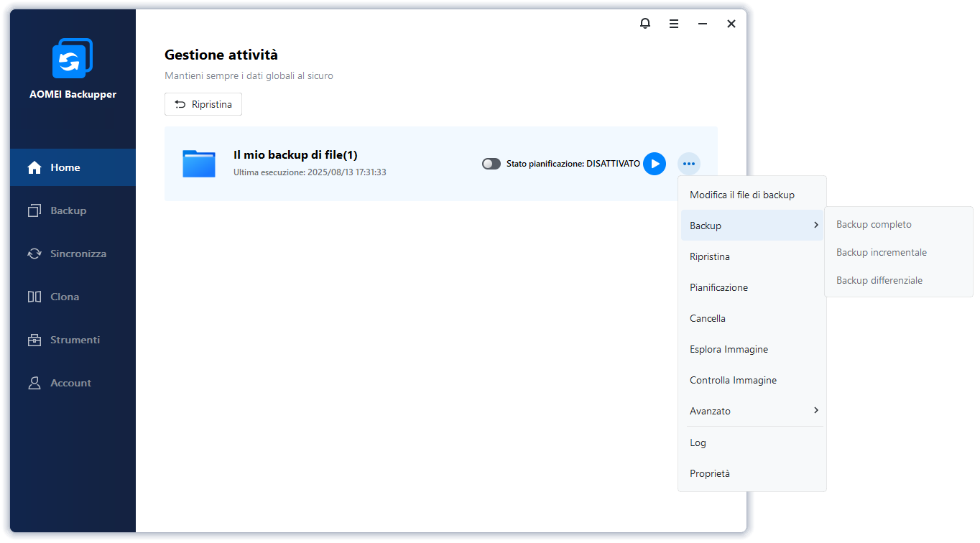The image size is (980, 543).
Task: Click the three-dots more options icon
Action: coord(689,164)
